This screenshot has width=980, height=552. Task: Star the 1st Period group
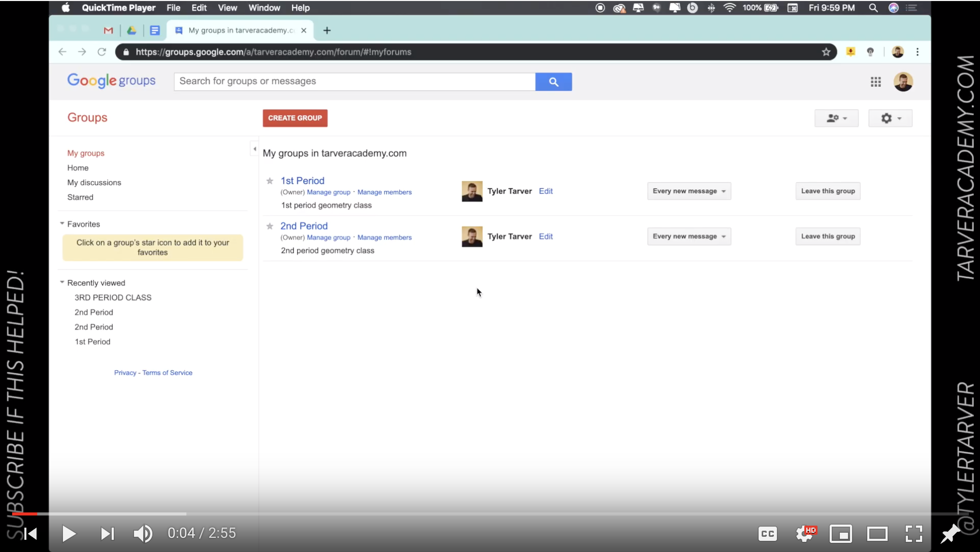(270, 181)
